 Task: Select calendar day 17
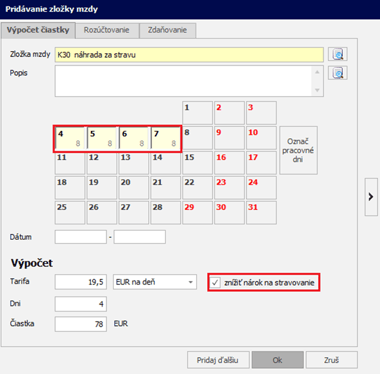pyautogui.click(x=261, y=163)
